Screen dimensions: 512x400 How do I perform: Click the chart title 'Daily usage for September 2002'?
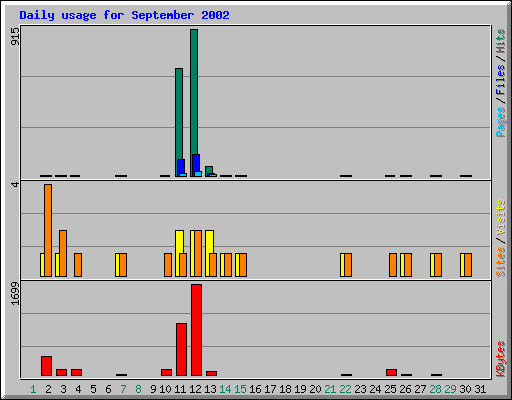coord(124,16)
